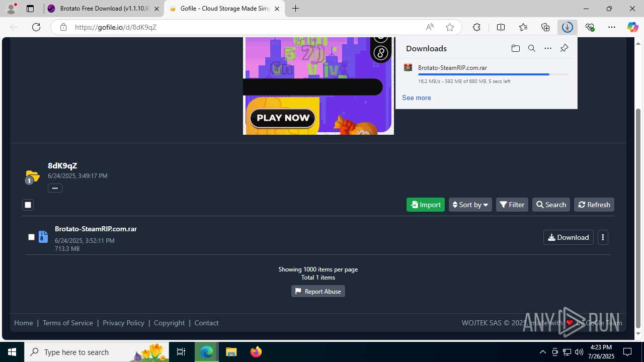This screenshot has width=644, height=362.
Task: Click the taskbar search box
Action: pos(97,352)
